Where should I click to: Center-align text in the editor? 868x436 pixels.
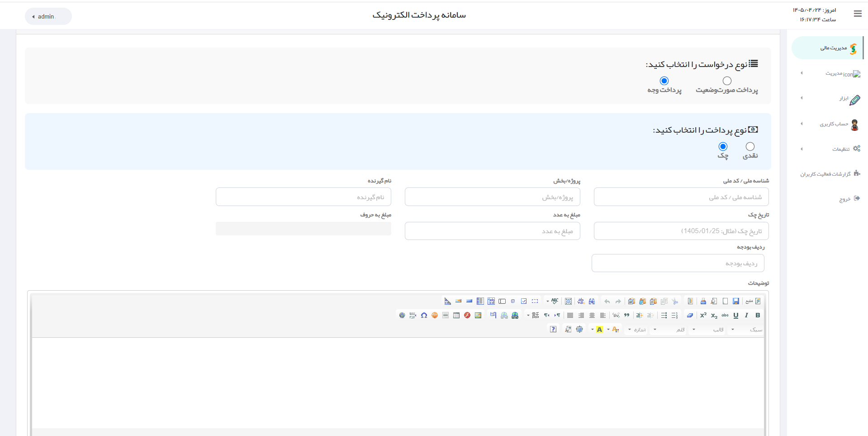[592, 316]
